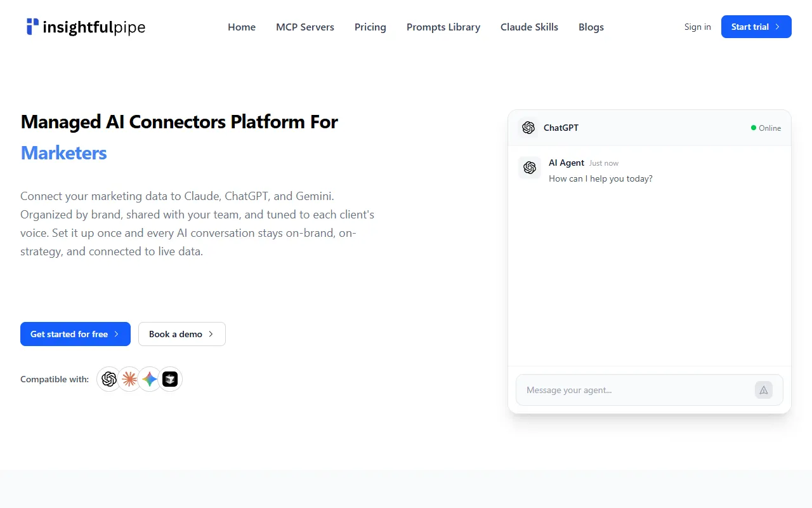Visit the Claude Skills page
The height and width of the screenshot is (508, 812).
pos(529,27)
